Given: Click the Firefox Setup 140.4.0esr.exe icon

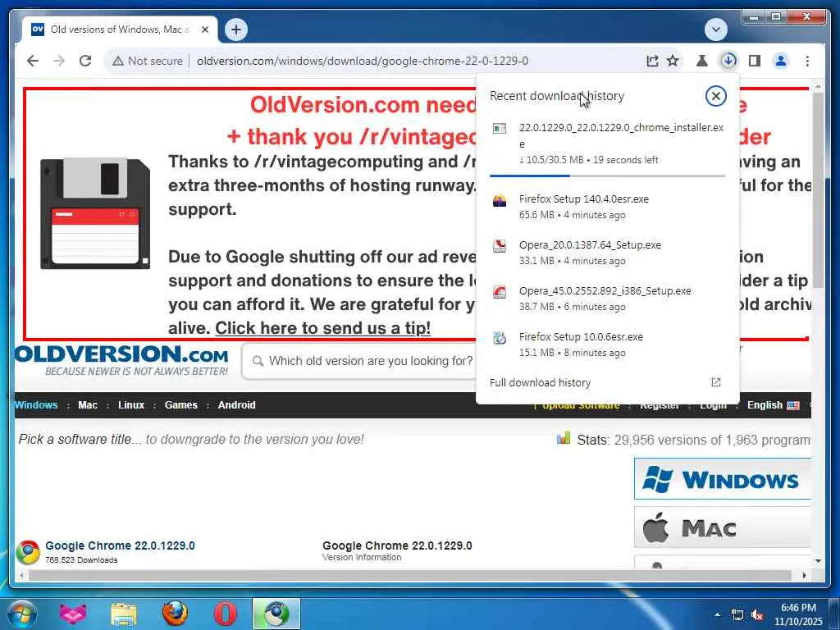Looking at the screenshot, I should [500, 200].
